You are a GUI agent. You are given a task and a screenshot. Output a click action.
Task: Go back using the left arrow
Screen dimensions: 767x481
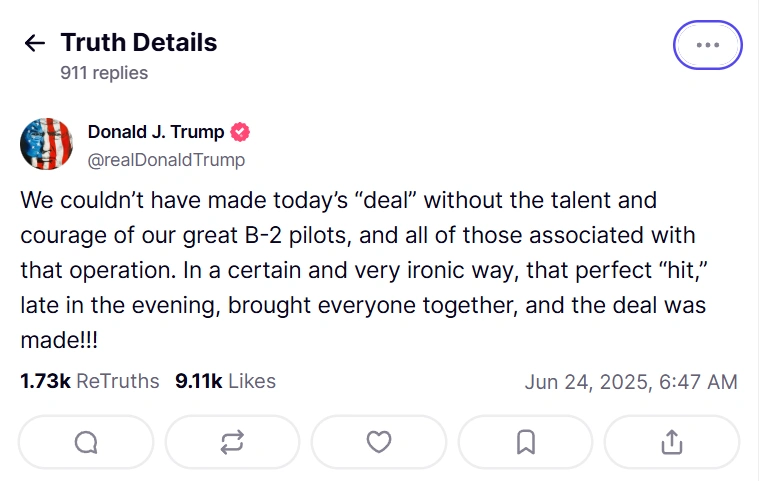pyautogui.click(x=35, y=43)
